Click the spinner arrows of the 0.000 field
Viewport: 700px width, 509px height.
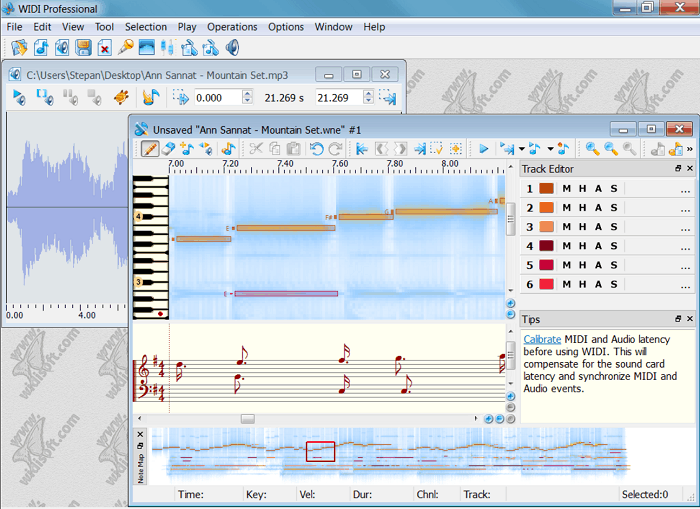tap(247, 97)
